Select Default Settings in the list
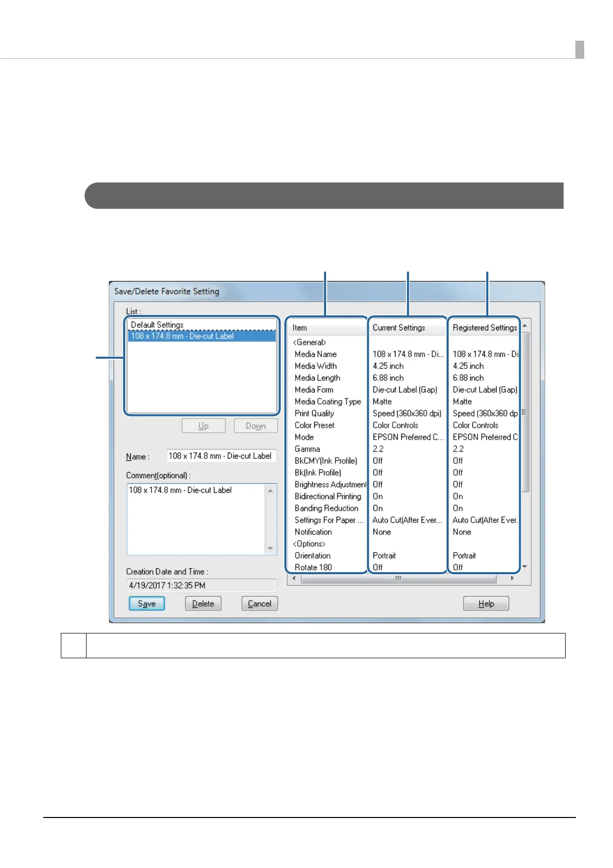 point(202,325)
